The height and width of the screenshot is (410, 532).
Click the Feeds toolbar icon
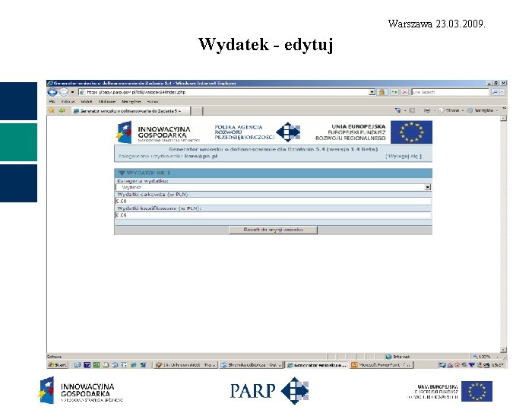click(412, 110)
